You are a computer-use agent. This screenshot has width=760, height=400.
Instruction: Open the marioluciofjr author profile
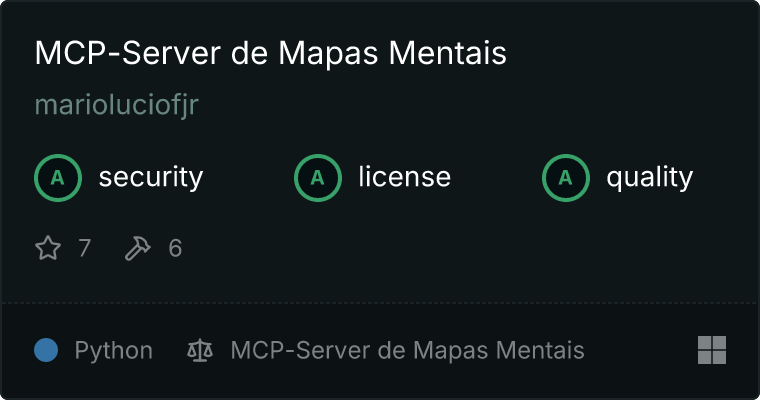(117, 105)
